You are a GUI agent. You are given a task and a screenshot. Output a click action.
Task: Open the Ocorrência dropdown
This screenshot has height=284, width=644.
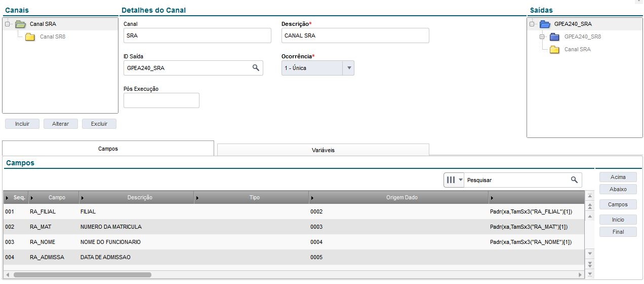point(348,68)
